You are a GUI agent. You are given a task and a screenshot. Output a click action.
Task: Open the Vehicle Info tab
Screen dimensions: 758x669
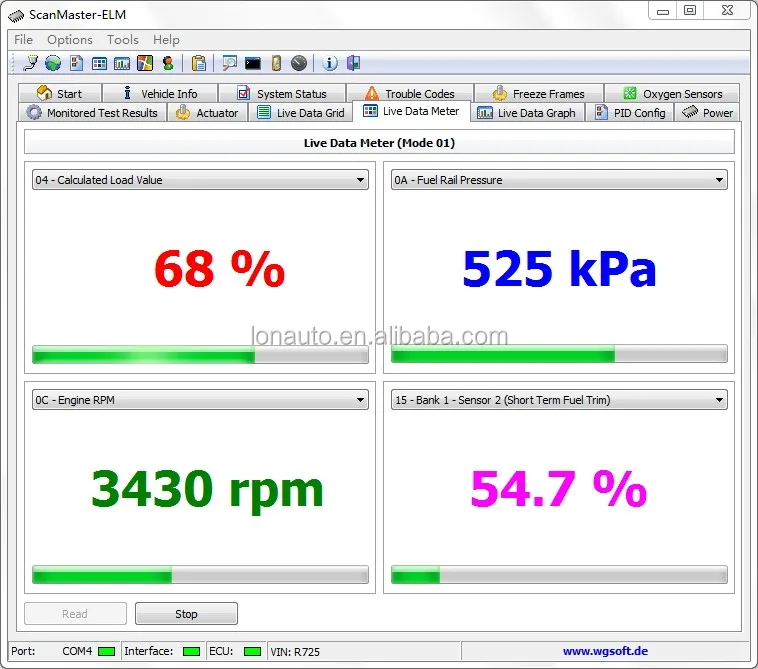click(160, 93)
